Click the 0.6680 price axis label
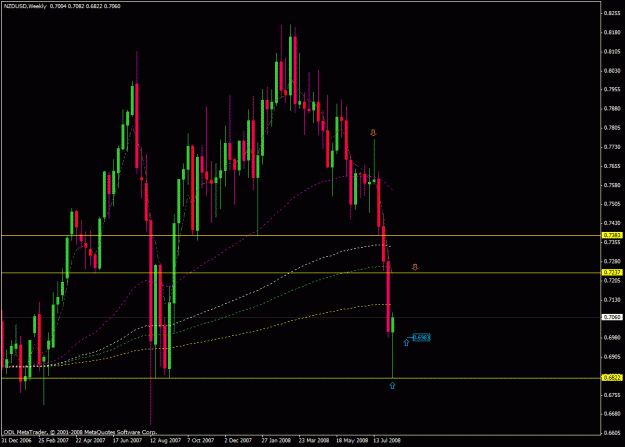Viewport: 625px width, 447px height. (612, 414)
